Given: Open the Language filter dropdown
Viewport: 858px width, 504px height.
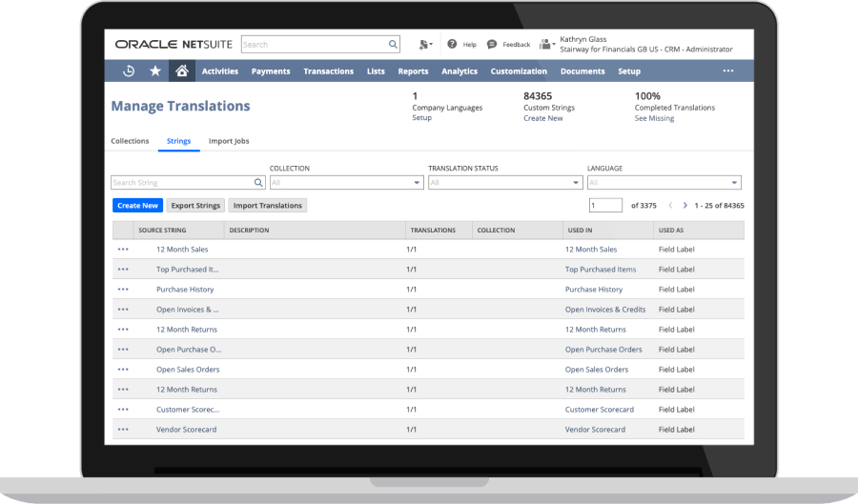Looking at the screenshot, I should coord(734,182).
